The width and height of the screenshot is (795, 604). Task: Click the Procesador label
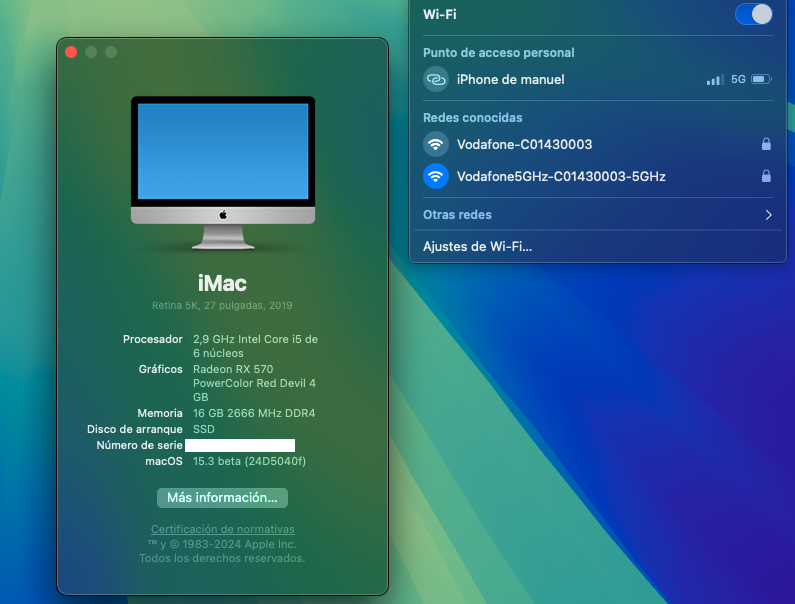[153, 339]
